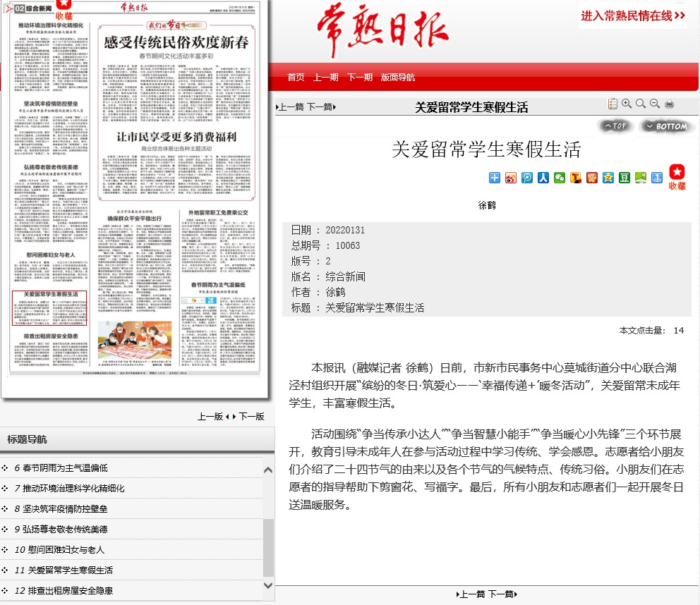Click the printer icon to print article
This screenshot has height=605, width=700.
click(x=669, y=104)
